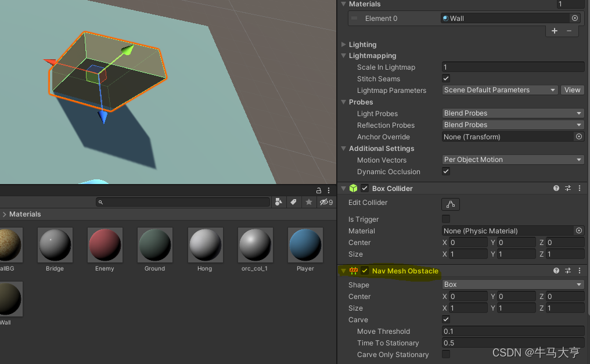Expand the Lighting section

point(343,44)
